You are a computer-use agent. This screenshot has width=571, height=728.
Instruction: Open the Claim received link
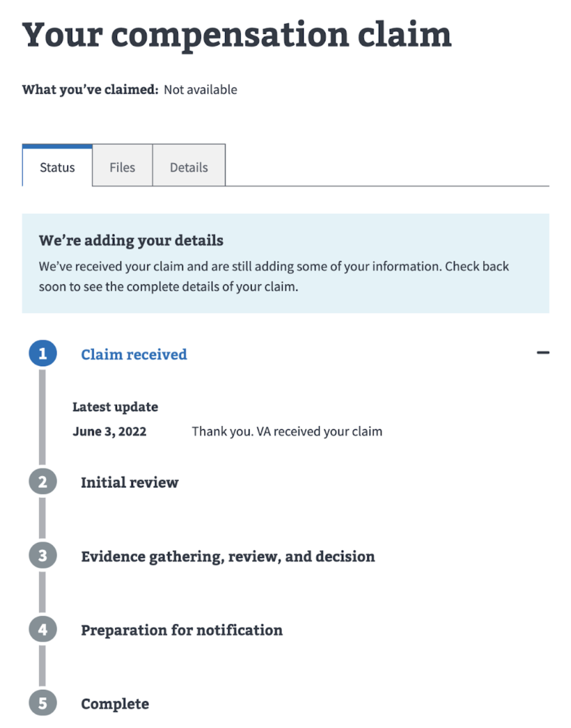pyautogui.click(x=134, y=354)
